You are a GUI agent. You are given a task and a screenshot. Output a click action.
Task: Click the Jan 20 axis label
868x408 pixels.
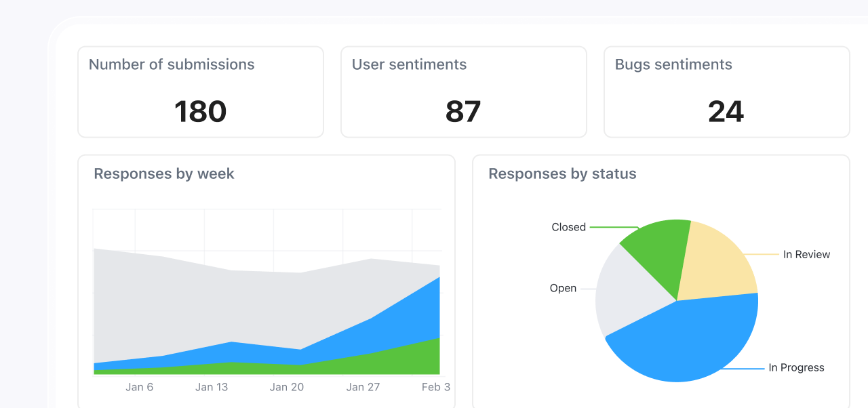click(x=287, y=387)
